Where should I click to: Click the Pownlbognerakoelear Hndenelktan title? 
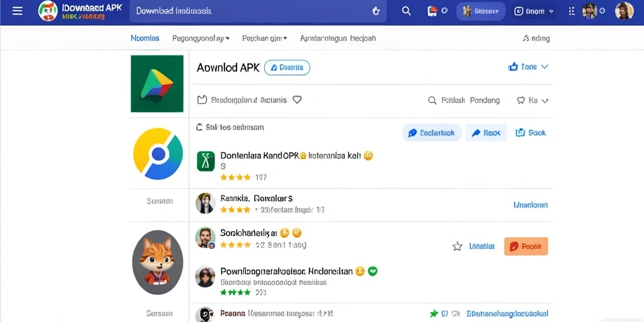(x=287, y=271)
